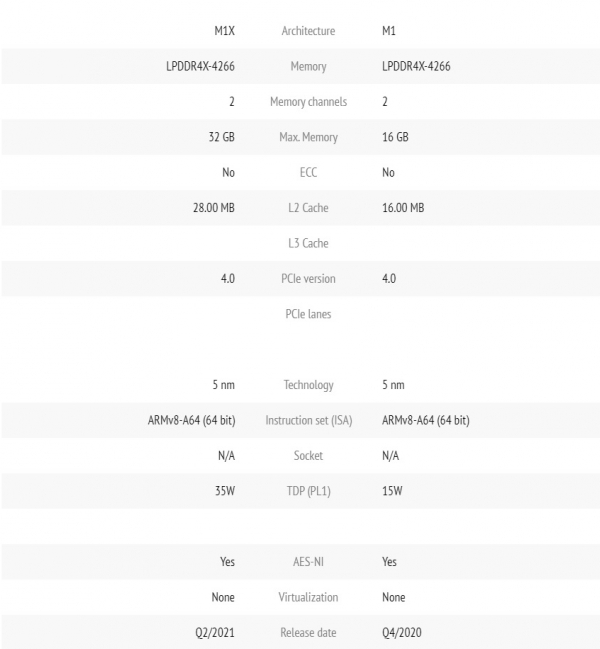
Task: Click the Instruction set (ISA) label
Action: click(x=308, y=420)
